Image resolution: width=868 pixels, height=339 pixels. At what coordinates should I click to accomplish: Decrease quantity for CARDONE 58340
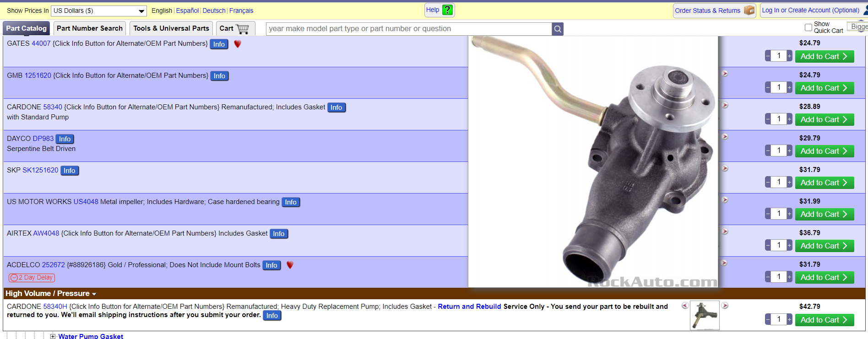768,119
